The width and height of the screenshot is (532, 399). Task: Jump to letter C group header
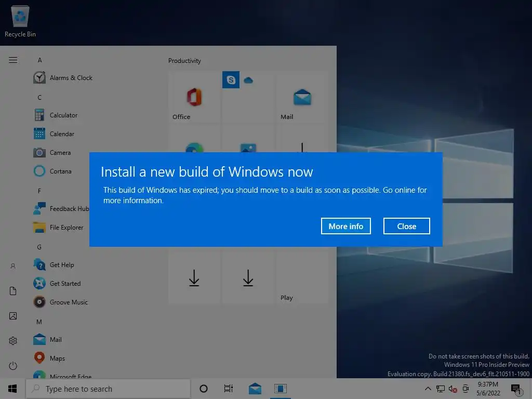click(39, 97)
